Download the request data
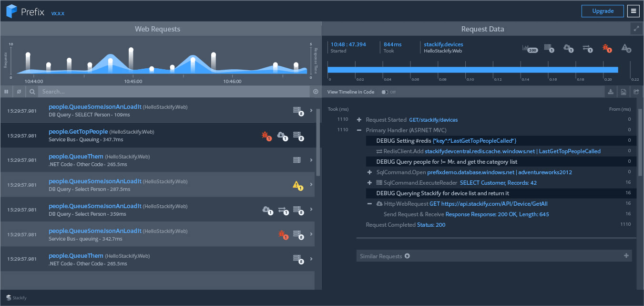 pos(611,92)
